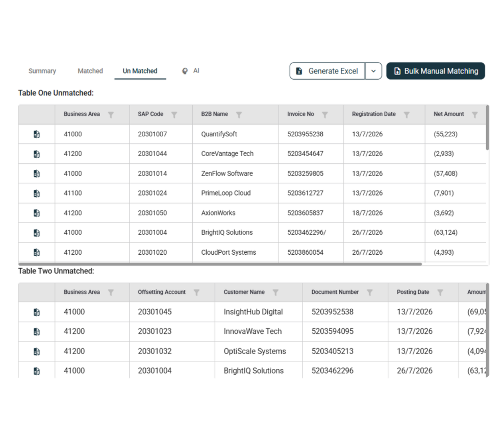Viewport: 504px width, 440px height.
Task: Filter by the Invoice No column
Action: (325, 115)
